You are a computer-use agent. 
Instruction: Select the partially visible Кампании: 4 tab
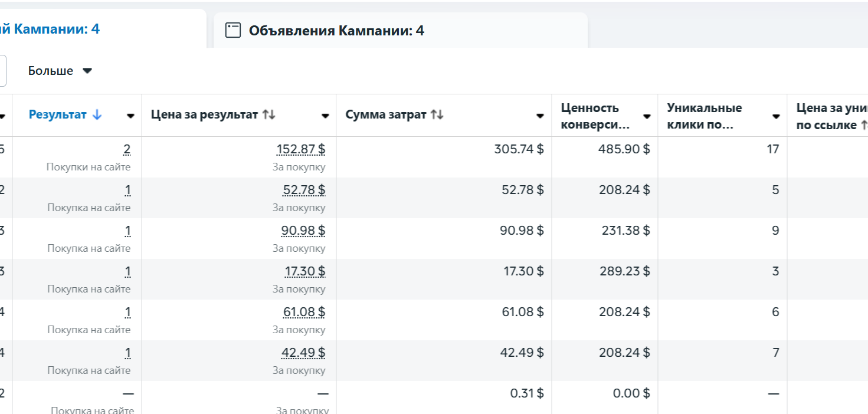coord(50,29)
